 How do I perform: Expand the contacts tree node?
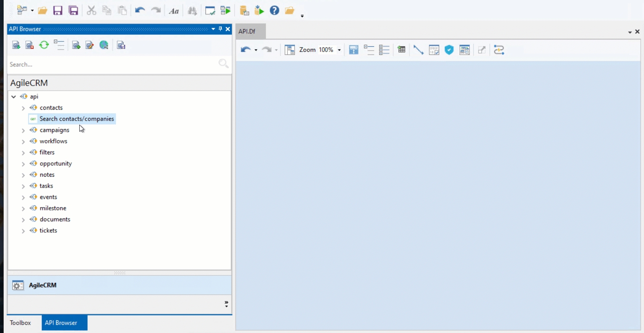(x=23, y=108)
